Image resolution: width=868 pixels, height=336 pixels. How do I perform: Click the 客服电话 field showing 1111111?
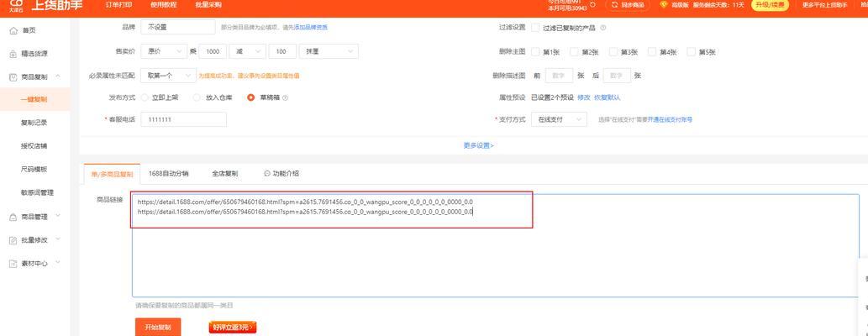click(183, 119)
